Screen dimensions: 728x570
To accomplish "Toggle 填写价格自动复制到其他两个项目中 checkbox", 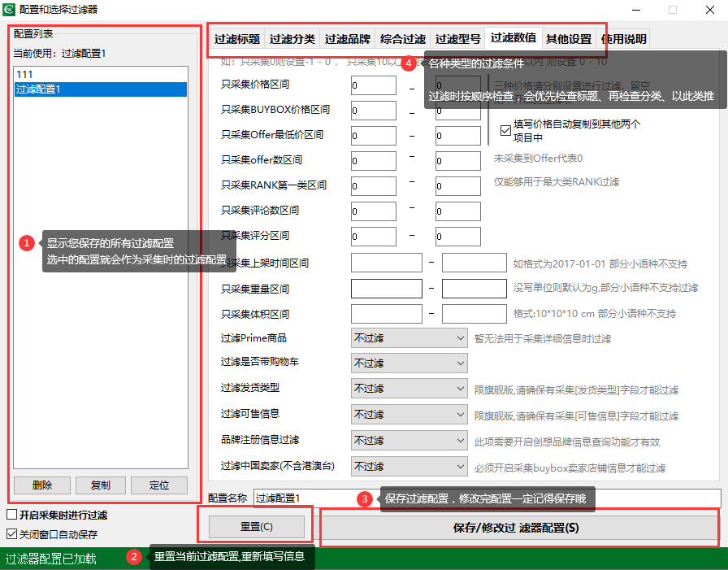I will (505, 131).
